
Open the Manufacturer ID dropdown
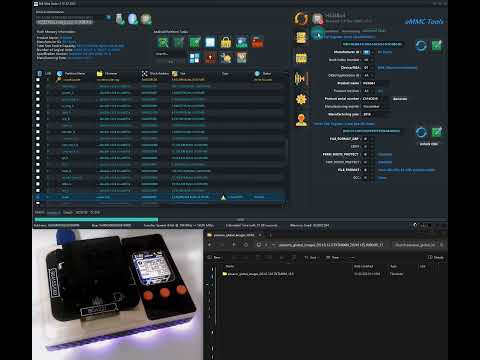point(367,52)
